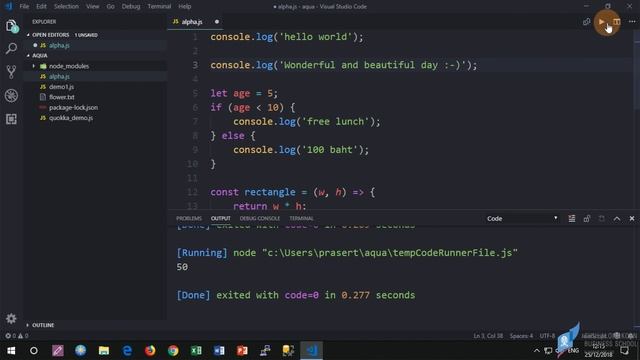Viewport: 640px width, 360px height.
Task: Toggle the output scroll lock
Action: [x=587, y=219]
